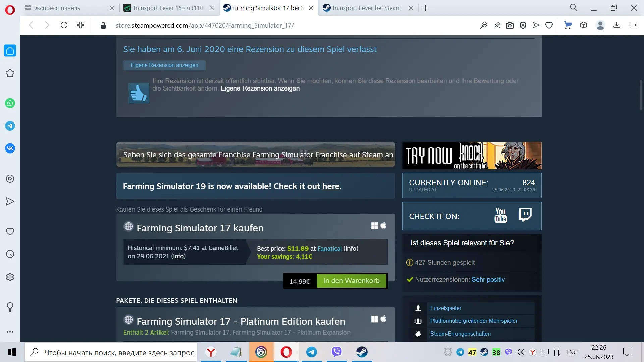Screen dimensions: 644x362
Task: Open Opera downloads panel
Action: click(617, 25)
